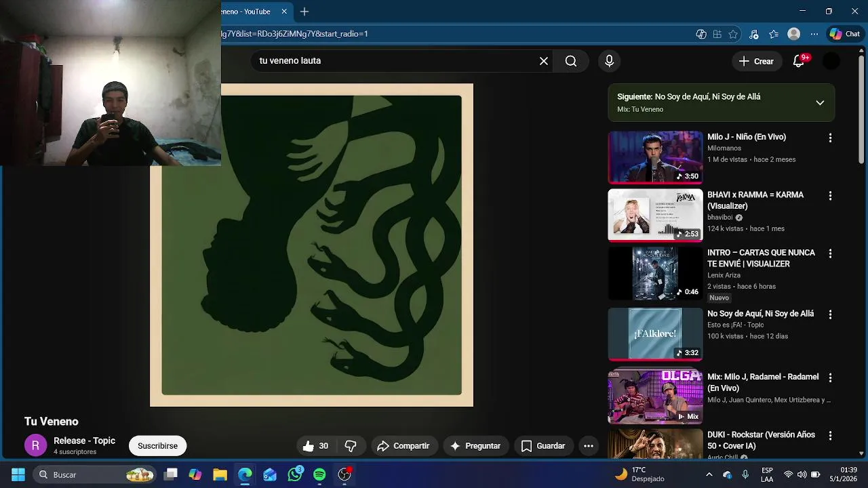The height and width of the screenshot is (488, 868).
Task: Click the Preguntar button
Action: tap(475, 446)
